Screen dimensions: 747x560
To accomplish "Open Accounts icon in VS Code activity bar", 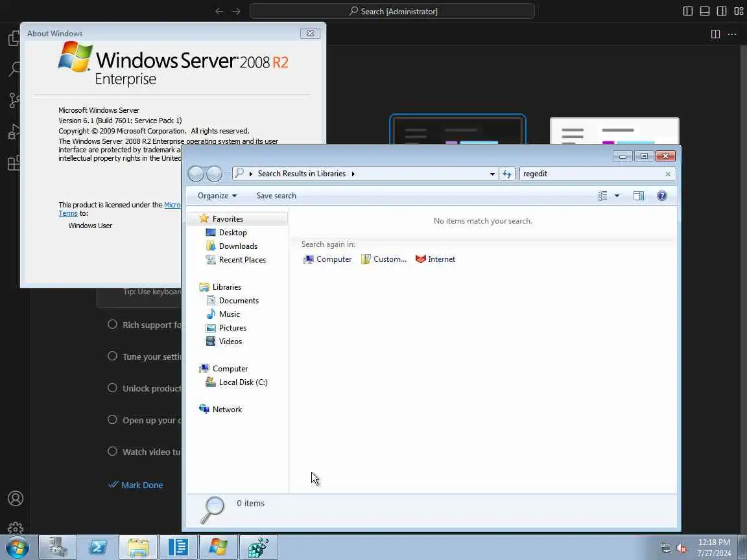I will pos(16,498).
